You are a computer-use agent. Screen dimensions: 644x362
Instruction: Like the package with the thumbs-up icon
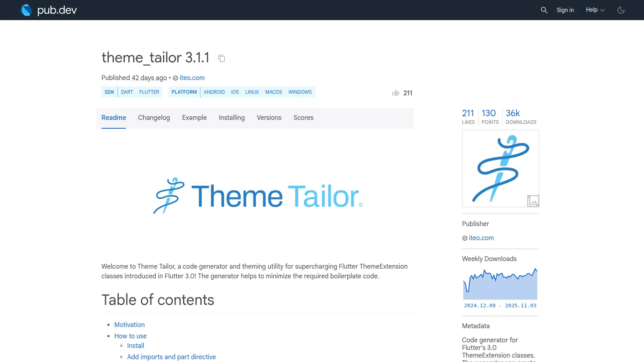click(x=396, y=93)
